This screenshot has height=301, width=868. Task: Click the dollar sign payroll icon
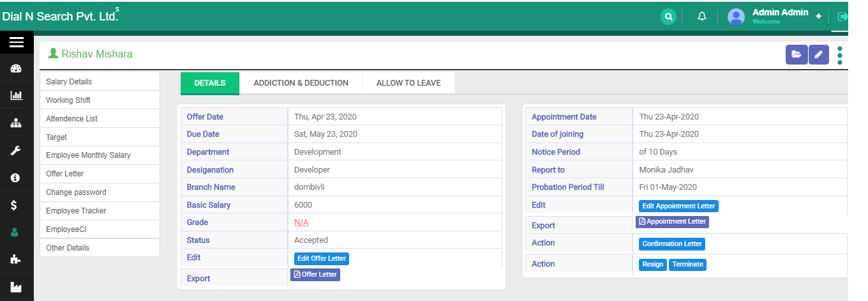pyautogui.click(x=17, y=205)
